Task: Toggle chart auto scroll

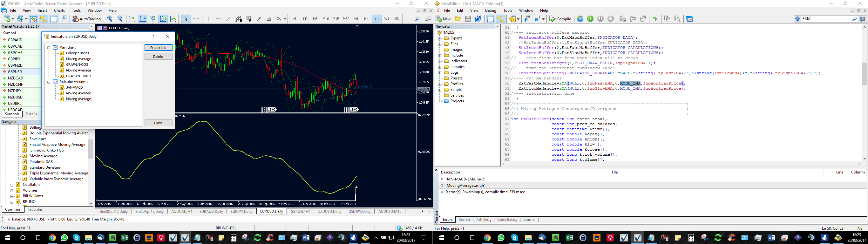Action: [x=132, y=19]
